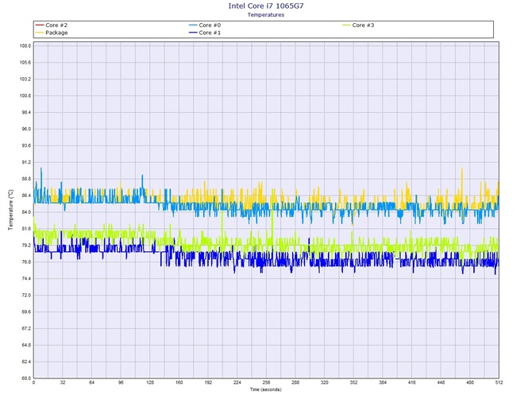Viewport: 532px width, 399px height.
Task: Click the lime green Core #3 swatch
Action: [x=346, y=25]
